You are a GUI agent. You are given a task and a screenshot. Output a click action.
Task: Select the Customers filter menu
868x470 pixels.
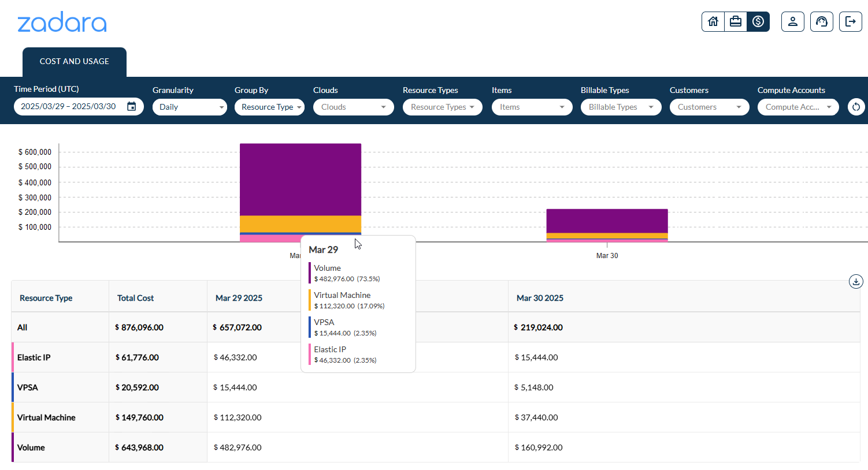(x=709, y=107)
